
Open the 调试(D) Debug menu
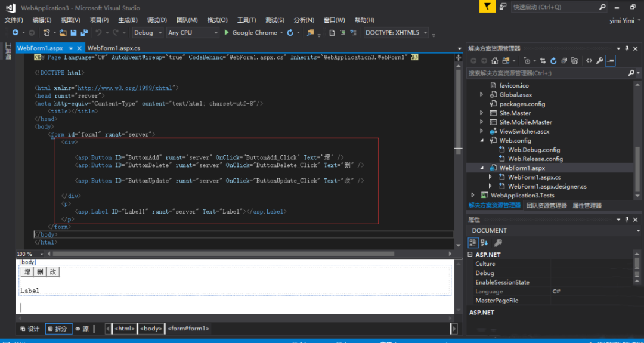(x=157, y=20)
